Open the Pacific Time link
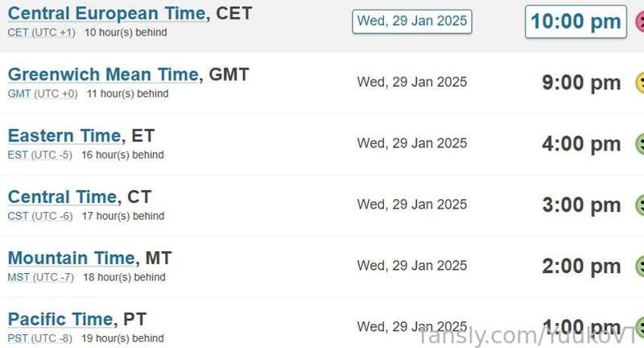Viewport: 644px width, 348px height. [x=60, y=320]
